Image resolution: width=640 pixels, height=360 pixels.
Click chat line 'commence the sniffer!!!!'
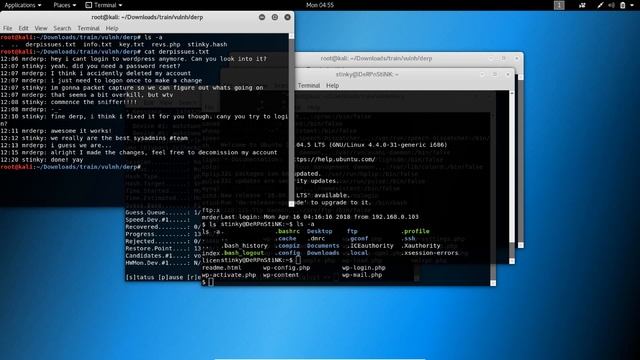click(x=94, y=102)
